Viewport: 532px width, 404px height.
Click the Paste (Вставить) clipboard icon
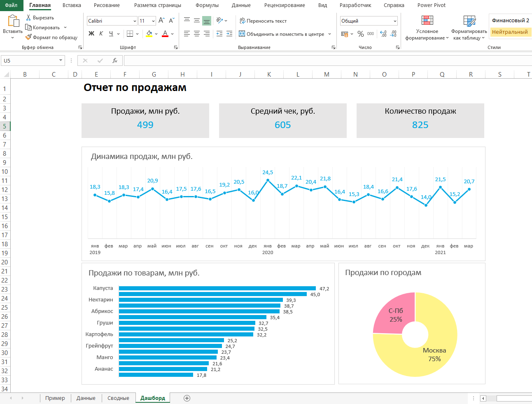point(13,21)
